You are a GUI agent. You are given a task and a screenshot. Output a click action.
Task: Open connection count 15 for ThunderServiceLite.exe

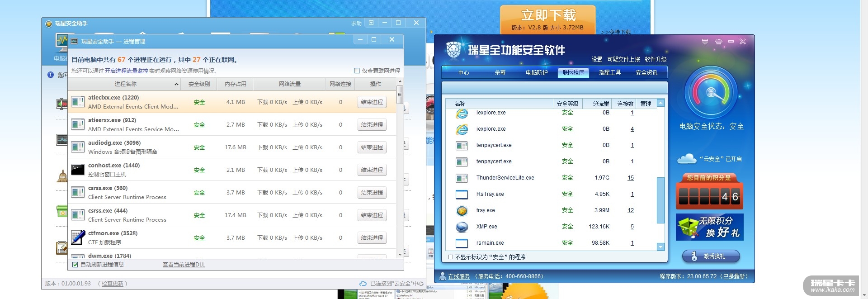point(631,178)
